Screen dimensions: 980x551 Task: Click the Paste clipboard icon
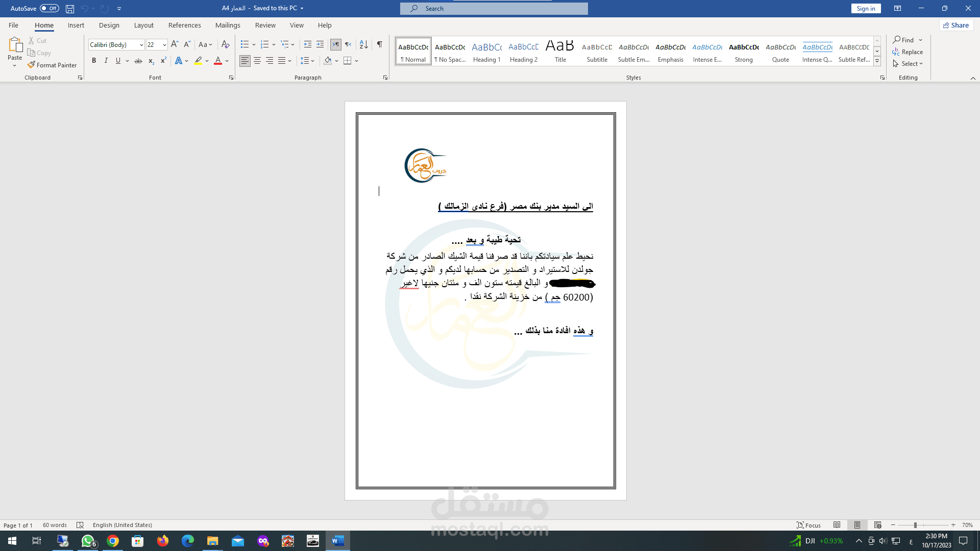point(15,45)
